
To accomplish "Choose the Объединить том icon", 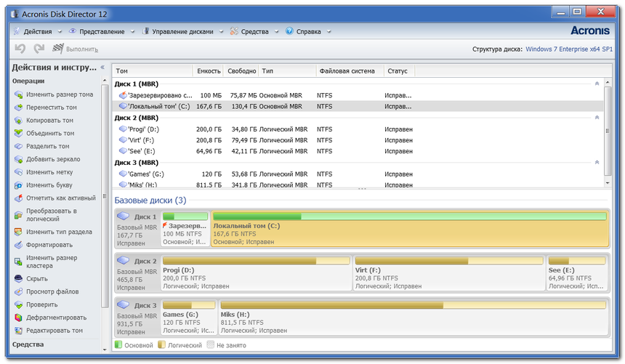I will (18, 134).
